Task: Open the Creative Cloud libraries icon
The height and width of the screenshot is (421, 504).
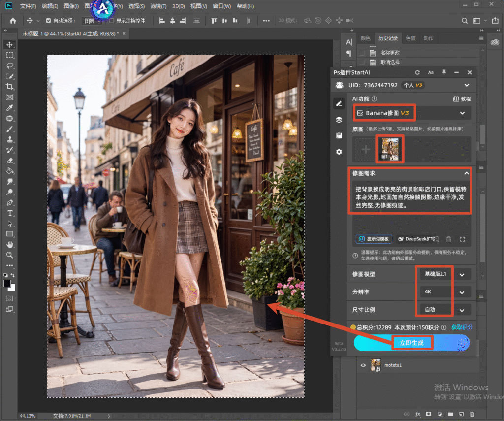Action: tap(495, 42)
